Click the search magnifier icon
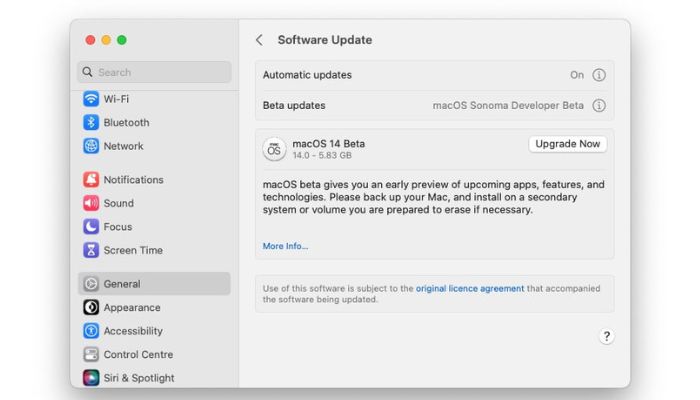 (x=88, y=72)
